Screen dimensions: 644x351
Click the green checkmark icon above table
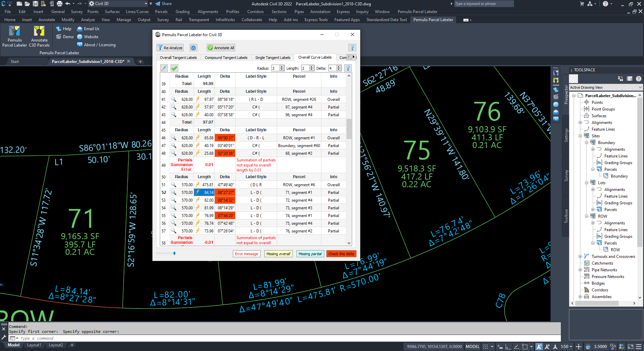point(174,68)
